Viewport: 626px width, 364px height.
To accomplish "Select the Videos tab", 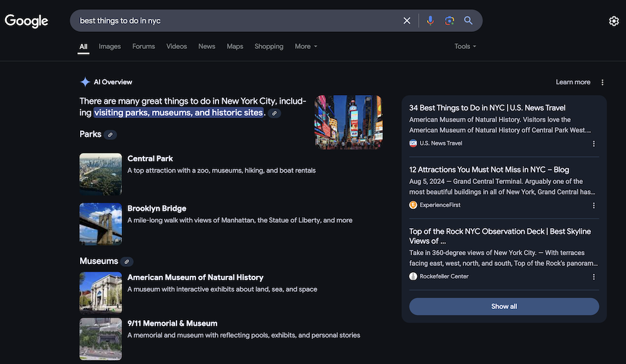I will (177, 46).
